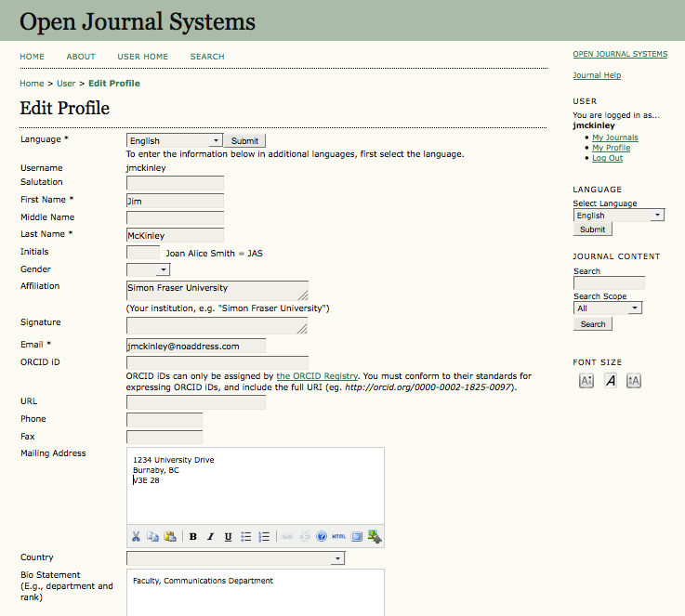Image resolution: width=685 pixels, height=616 pixels.
Task: Open the sidebar Select Language dropdown
Action: click(619, 215)
